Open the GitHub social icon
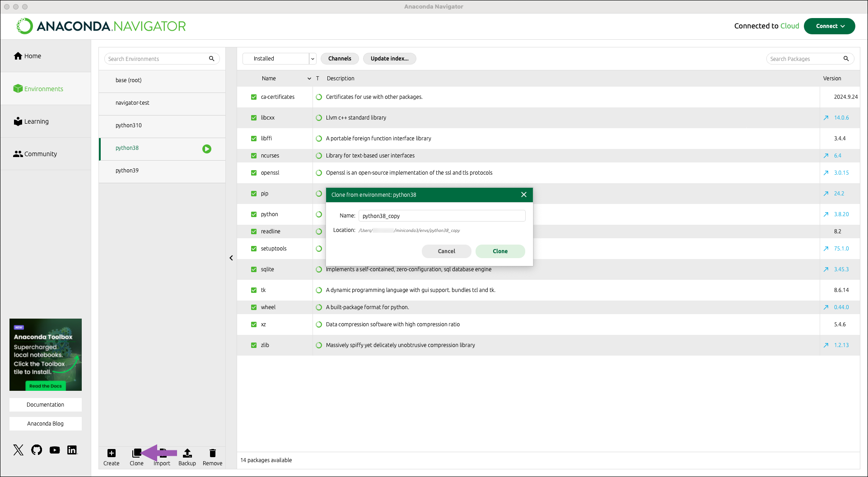Screen dimensions: 868x477 37,450
